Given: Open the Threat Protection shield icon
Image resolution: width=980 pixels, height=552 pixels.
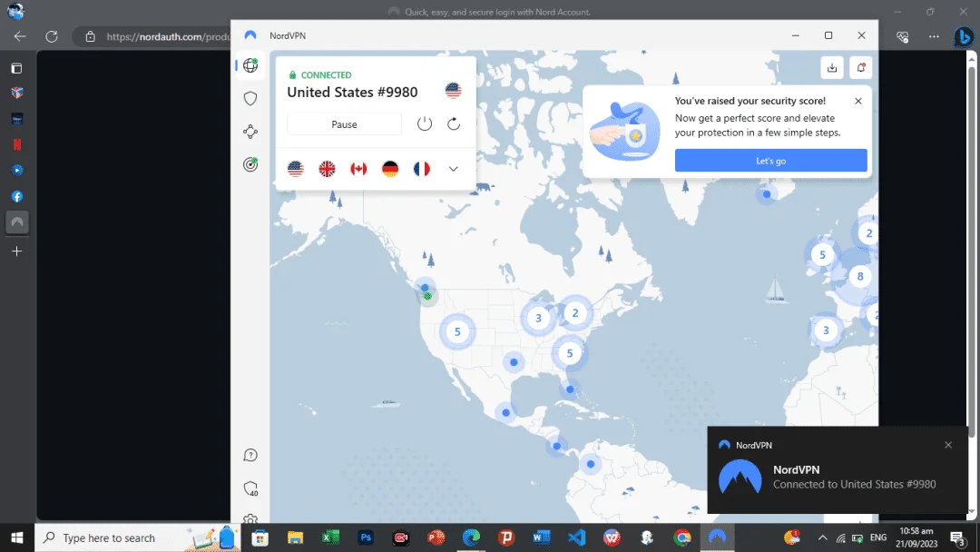Looking at the screenshot, I should tap(250, 98).
